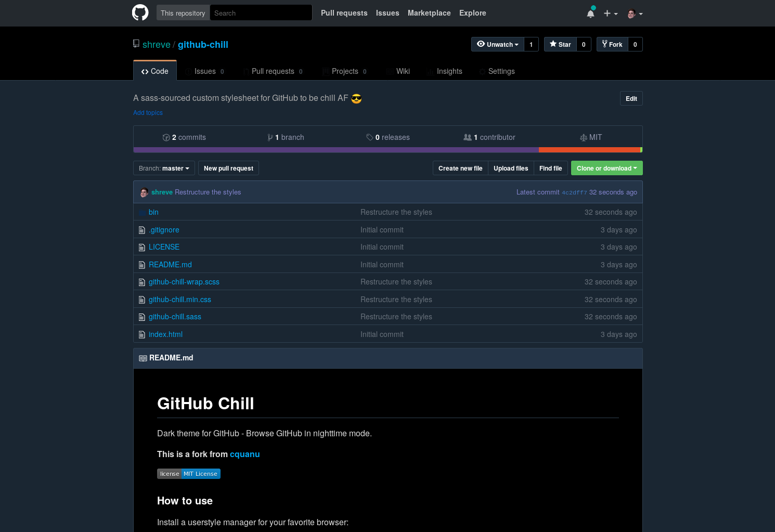Viewport: 775px width, 532px height.
Task: Click the purple segment of the language bar
Action: (x=336, y=150)
